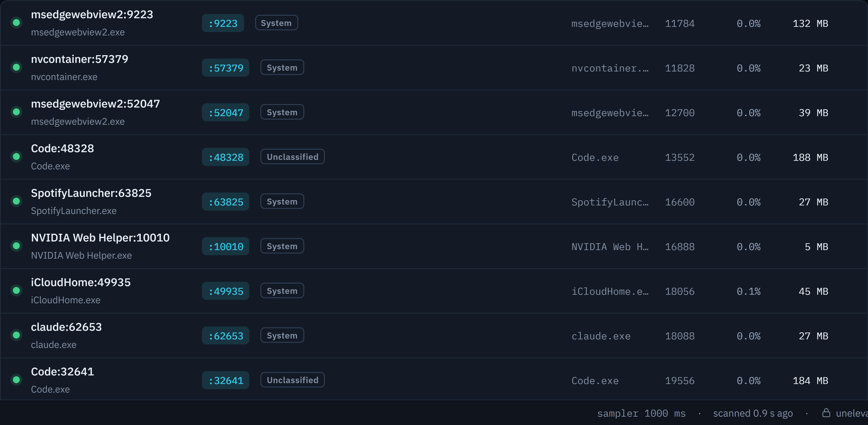Open port badge :10010
Viewport: 868px width, 425px height.
point(225,246)
